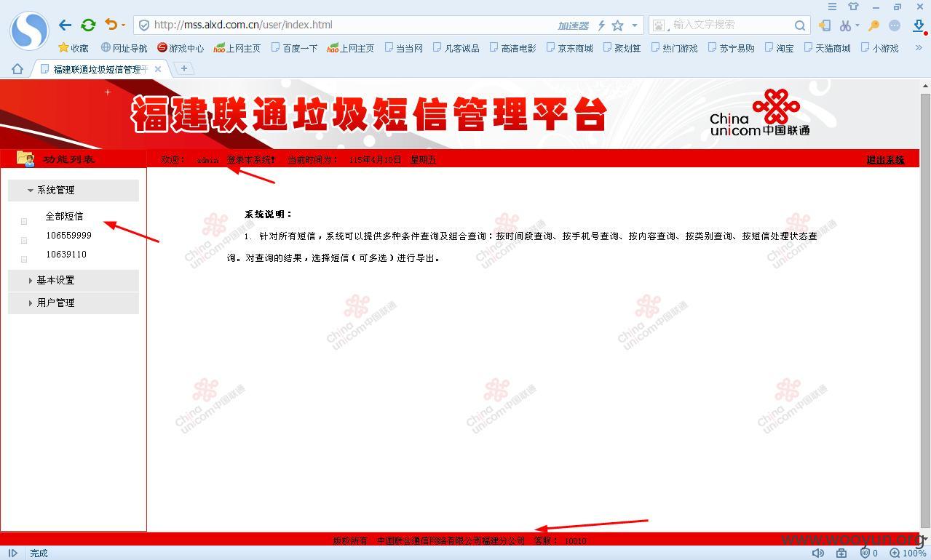Image resolution: width=931 pixels, height=560 pixels.
Task: Click the orange mobile send-to-phone icon
Action: point(825,25)
